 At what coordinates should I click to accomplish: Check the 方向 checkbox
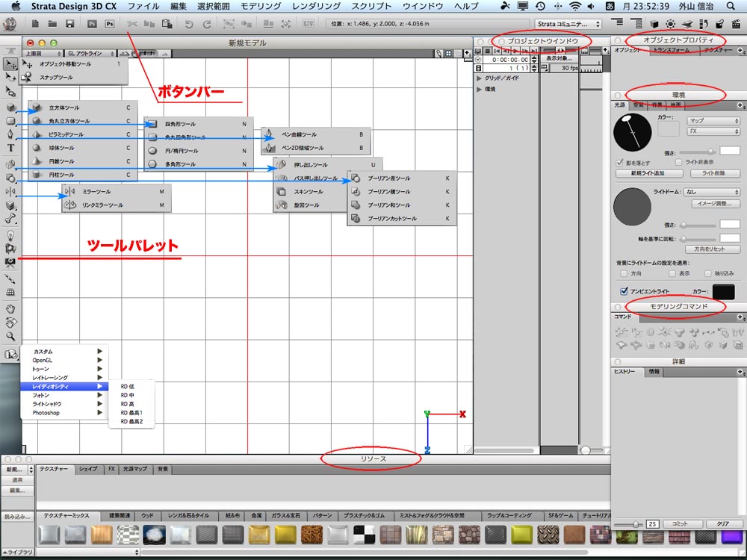point(624,274)
